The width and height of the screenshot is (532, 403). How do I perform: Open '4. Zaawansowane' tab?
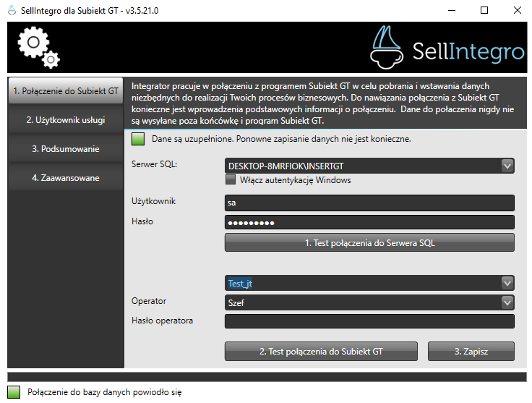(66, 177)
